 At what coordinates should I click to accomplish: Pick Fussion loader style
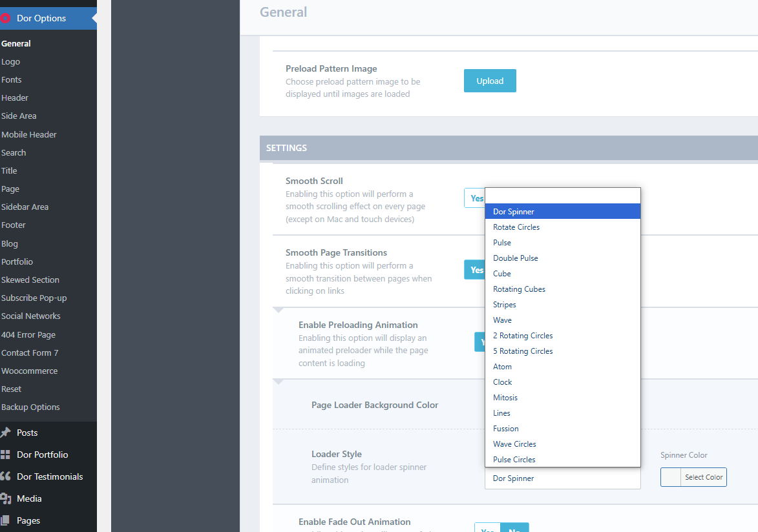563,428
